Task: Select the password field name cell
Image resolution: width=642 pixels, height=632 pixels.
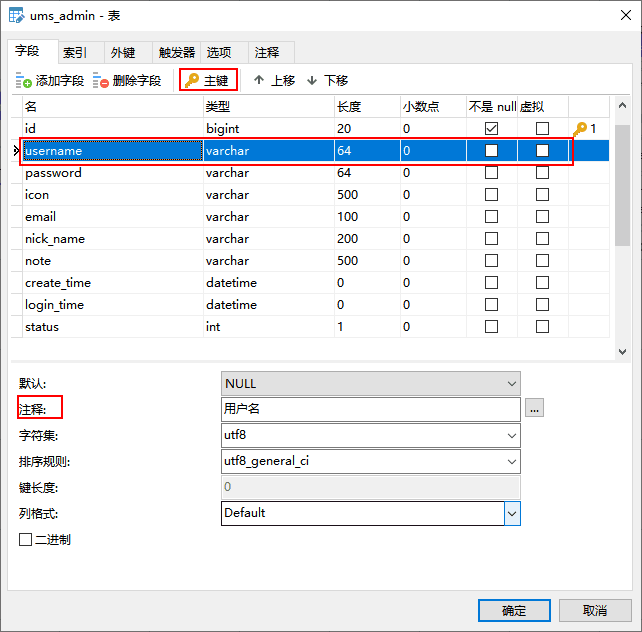Action: pyautogui.click(x=113, y=173)
